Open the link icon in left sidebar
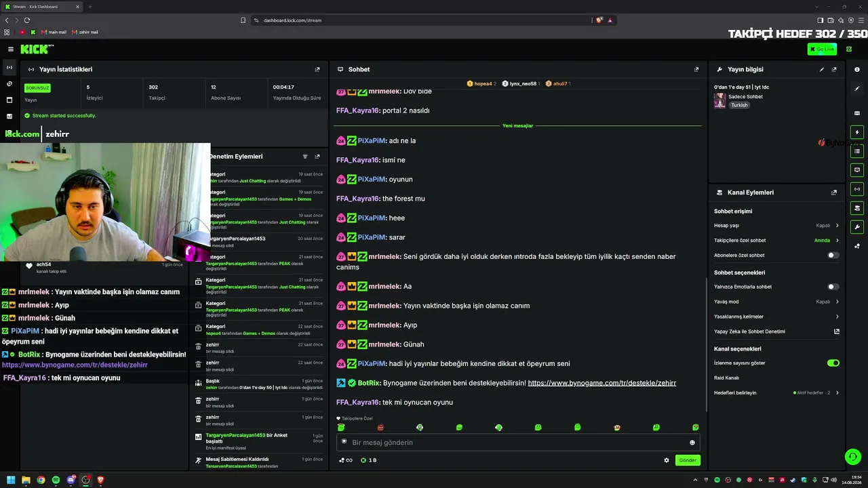 (9, 83)
